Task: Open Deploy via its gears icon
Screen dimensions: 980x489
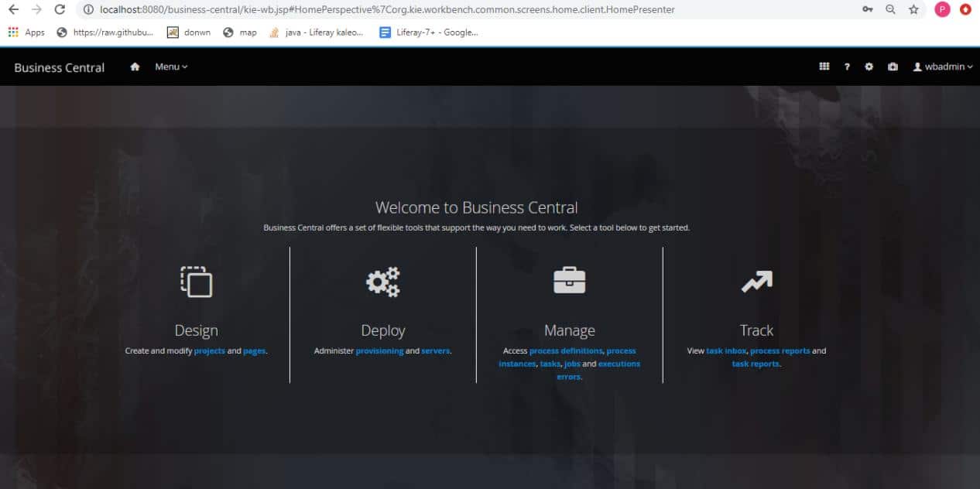Action: [383, 282]
